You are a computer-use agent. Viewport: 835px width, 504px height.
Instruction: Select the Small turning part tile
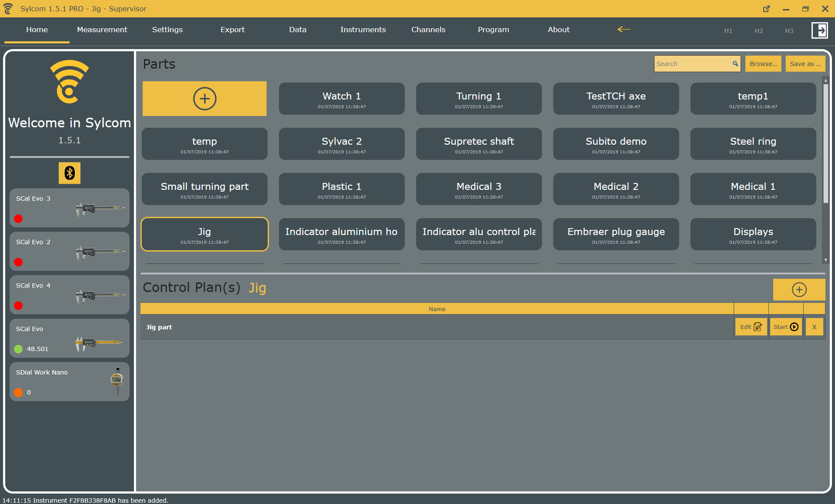point(204,189)
